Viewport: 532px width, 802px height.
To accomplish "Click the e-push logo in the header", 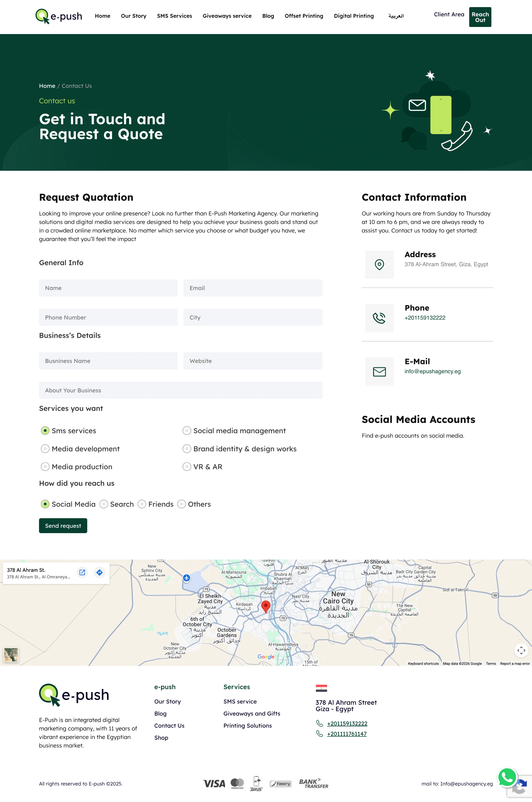I will point(59,16).
